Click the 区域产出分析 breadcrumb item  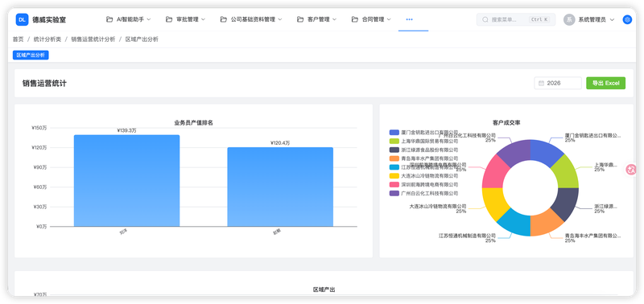(142, 39)
